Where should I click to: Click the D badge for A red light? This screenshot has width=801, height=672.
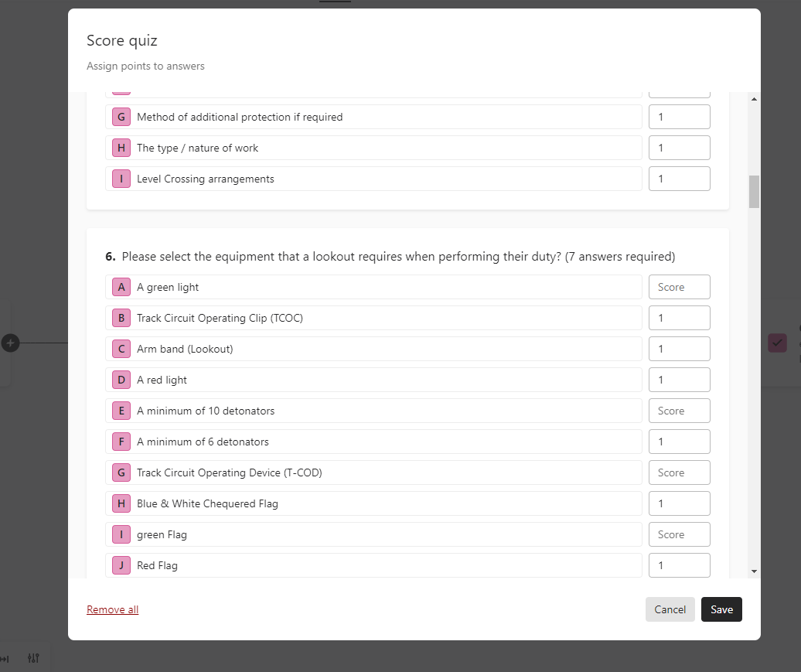coord(121,380)
